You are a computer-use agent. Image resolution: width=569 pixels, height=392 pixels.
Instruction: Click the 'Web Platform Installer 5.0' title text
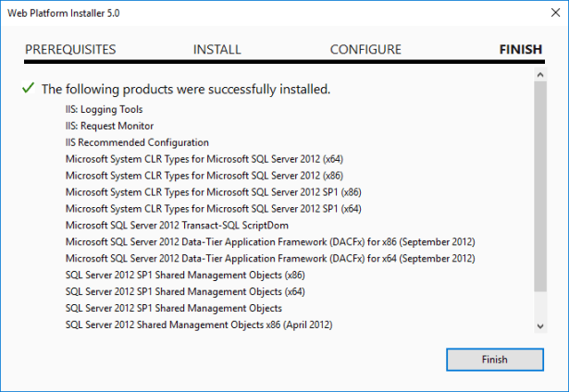click(64, 13)
